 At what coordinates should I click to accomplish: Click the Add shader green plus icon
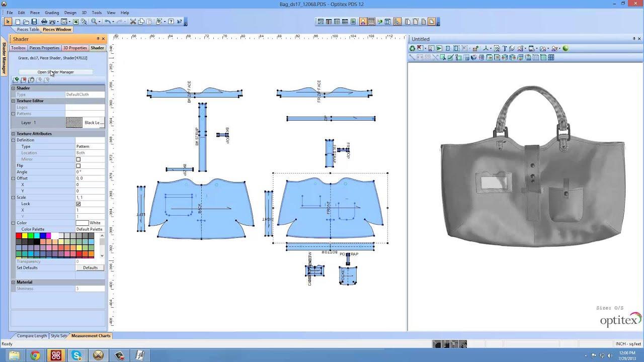pyautogui.click(x=17, y=80)
